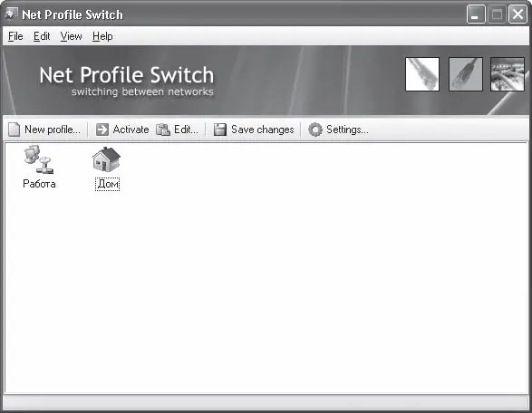Minimize the Net Profile Switch window
The image size is (532, 413).
tap(476, 14)
